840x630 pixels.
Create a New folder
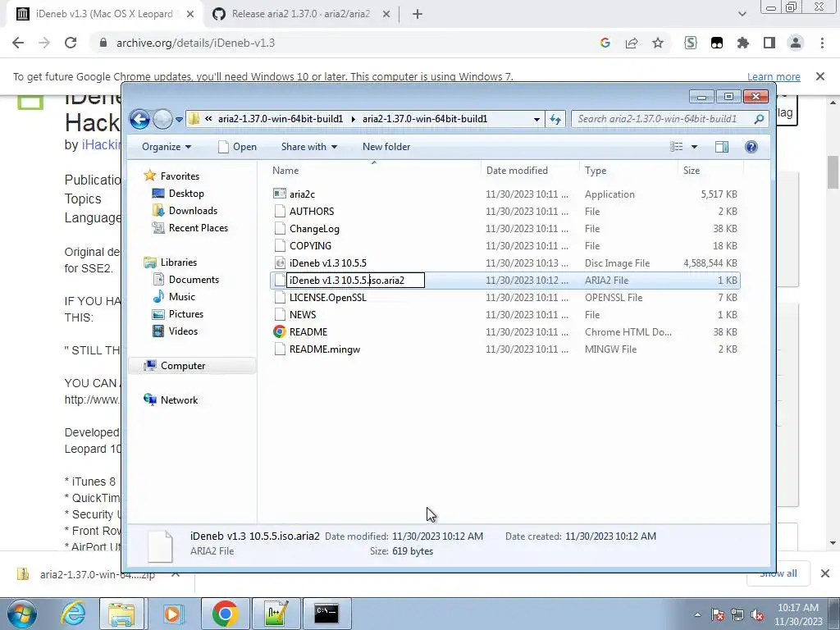386,147
